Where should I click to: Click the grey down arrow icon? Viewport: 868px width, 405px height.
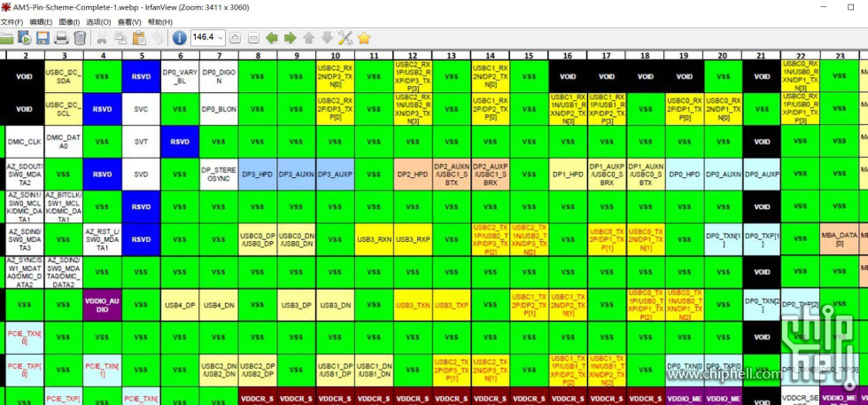pyautogui.click(x=327, y=38)
